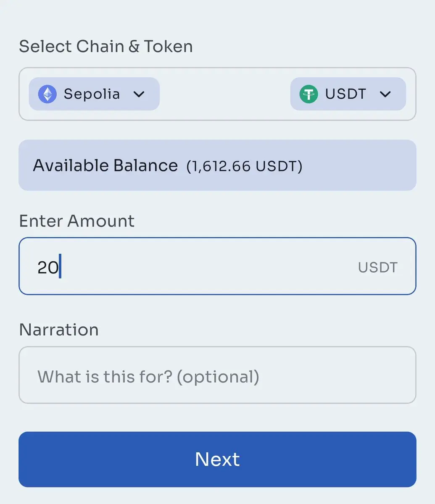Click the Ethereum logo beside Sepolia

[x=47, y=94]
